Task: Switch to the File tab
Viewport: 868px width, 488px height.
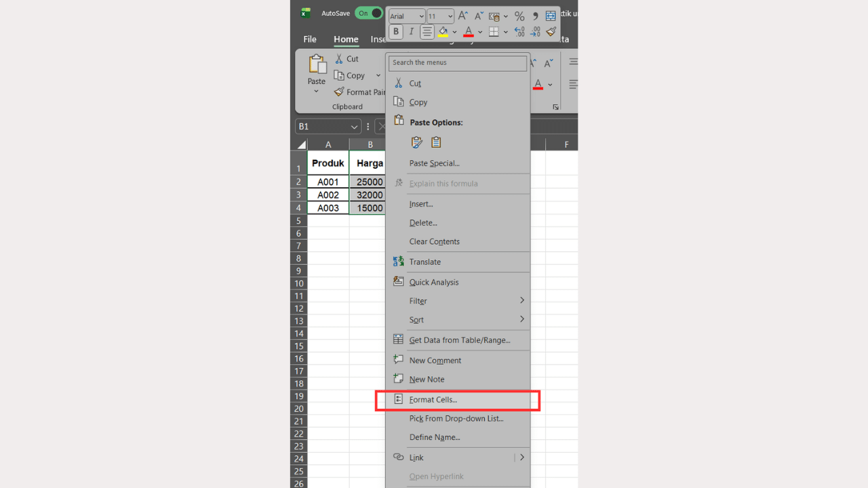Action: coord(309,39)
